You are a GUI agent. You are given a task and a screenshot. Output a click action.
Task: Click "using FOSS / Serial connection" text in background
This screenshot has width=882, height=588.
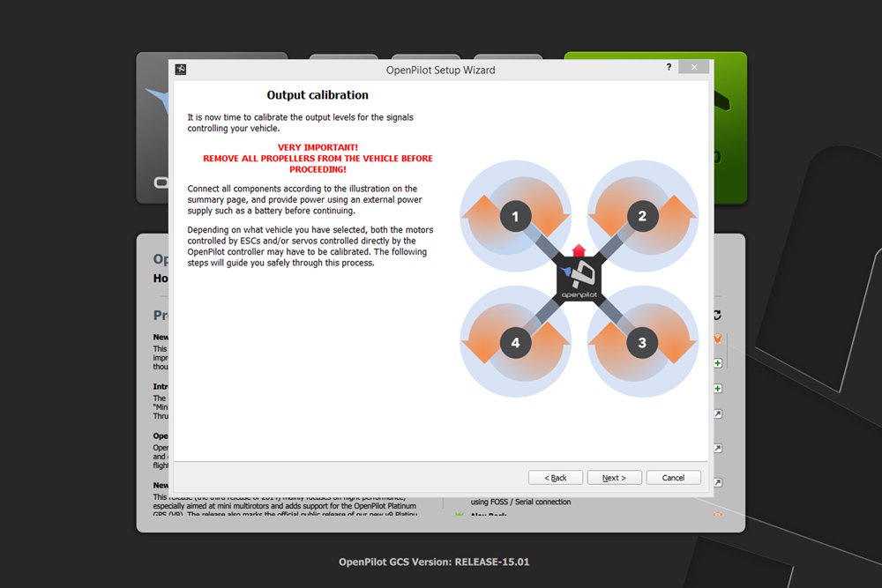521,502
